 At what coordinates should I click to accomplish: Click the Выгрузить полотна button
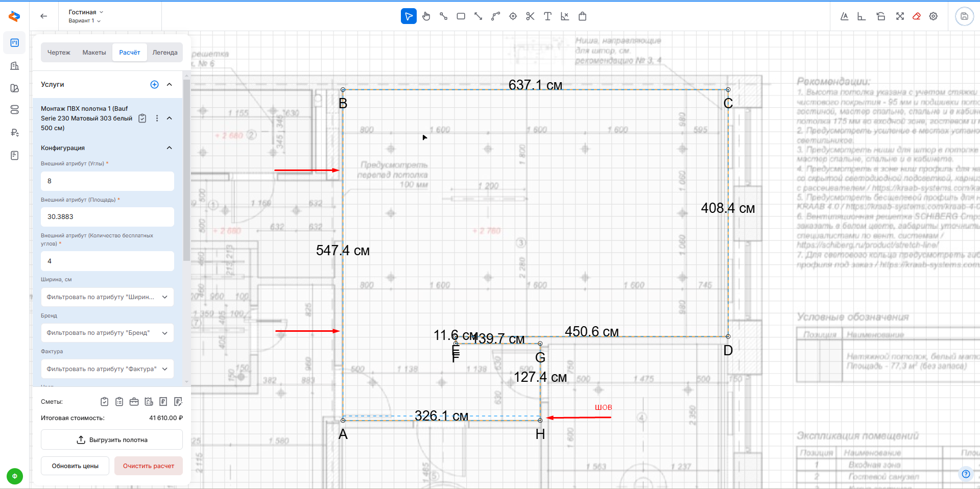tap(112, 440)
